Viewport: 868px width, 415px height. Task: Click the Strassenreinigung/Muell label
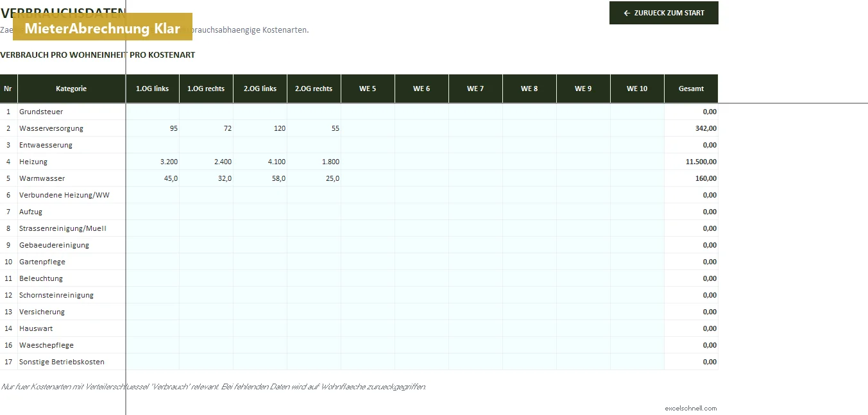(x=63, y=228)
